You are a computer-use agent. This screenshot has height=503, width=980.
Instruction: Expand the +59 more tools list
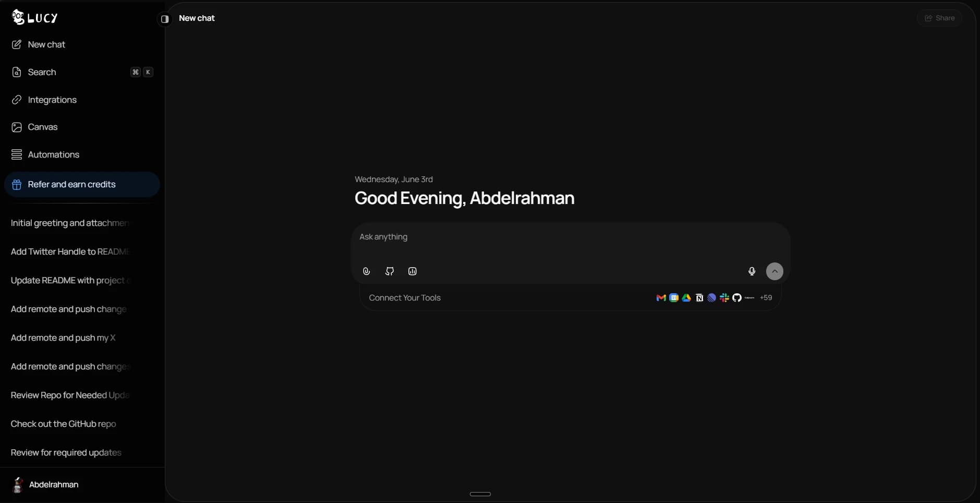click(766, 298)
